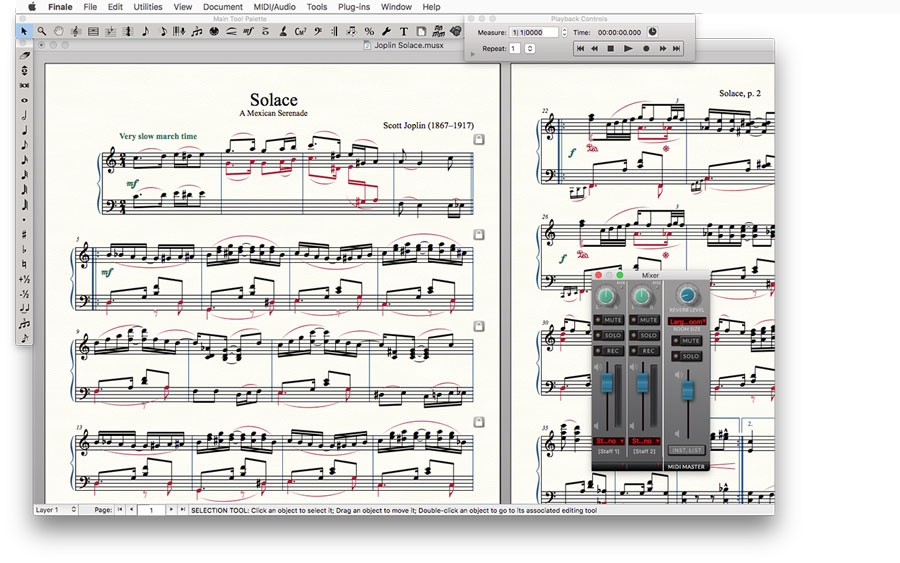
Task: Choose the half note duration in side palette
Action: 24,115
